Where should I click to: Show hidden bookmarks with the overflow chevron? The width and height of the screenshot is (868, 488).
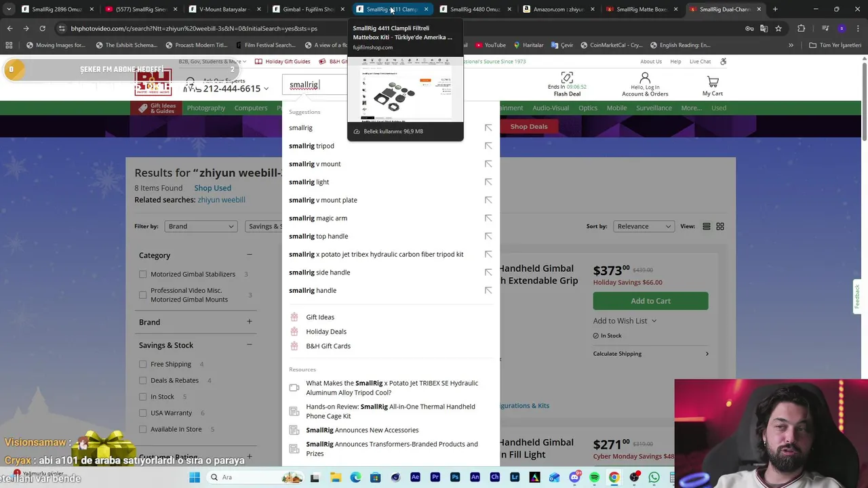(x=791, y=45)
